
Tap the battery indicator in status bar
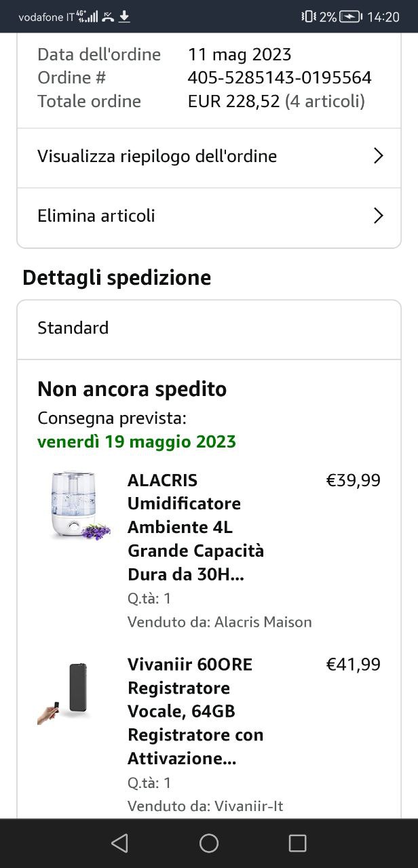click(350, 17)
